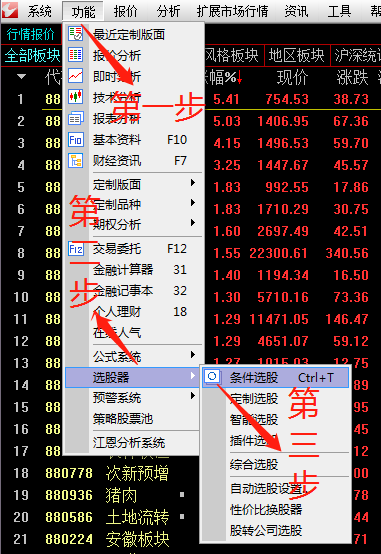The width and height of the screenshot is (381, 554).
Task: Switch to the 行情报价 tab
Action: pyautogui.click(x=31, y=34)
